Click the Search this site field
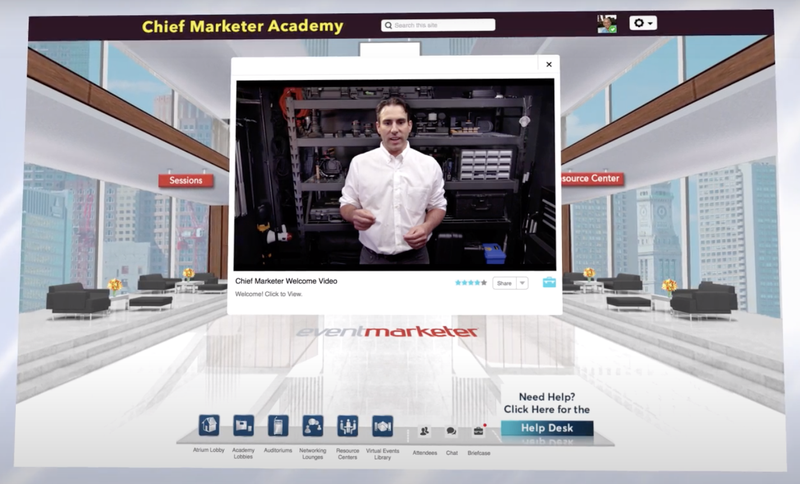The width and height of the screenshot is (800, 484). (x=438, y=25)
